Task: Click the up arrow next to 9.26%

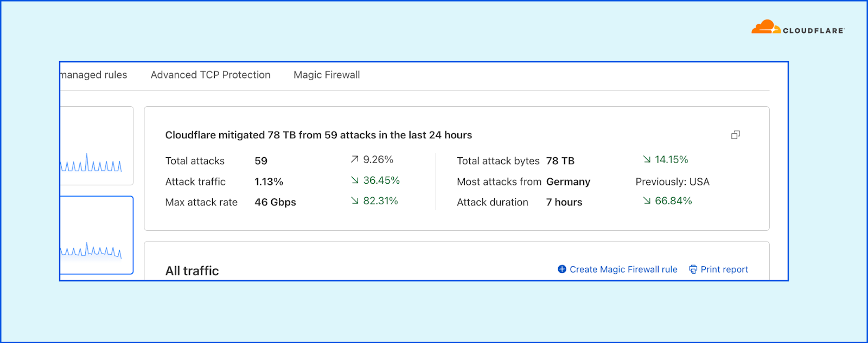Action: pyautogui.click(x=354, y=159)
